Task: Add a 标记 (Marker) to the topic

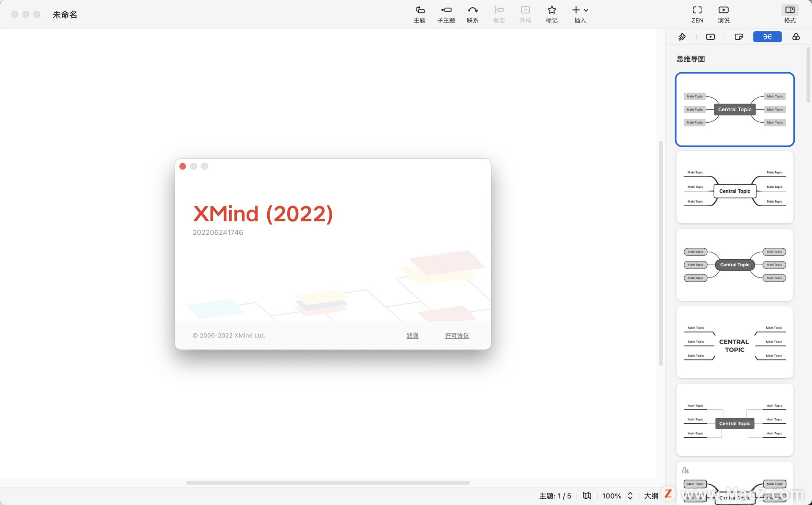Action: pos(551,14)
